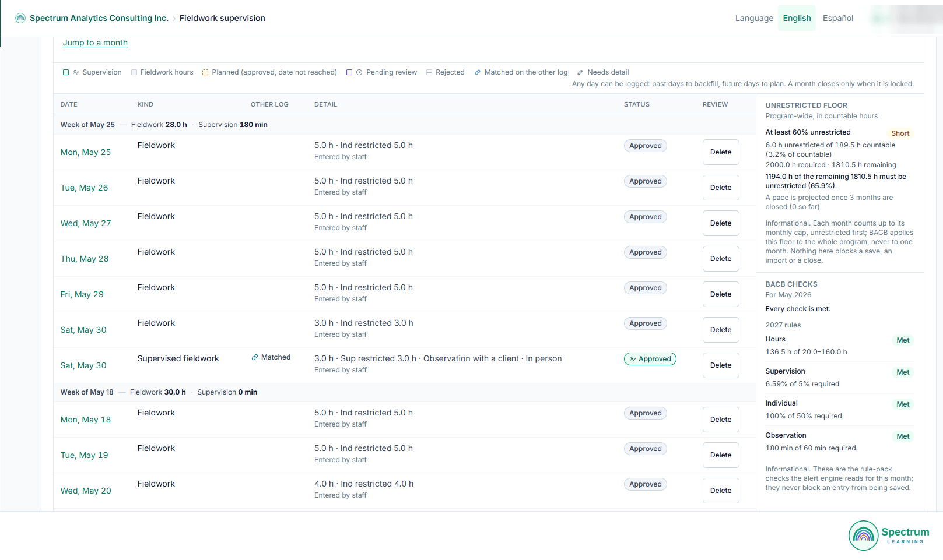Click the Supervised fieldwork kind label
Image resolution: width=943 pixels, height=560 pixels.
(x=178, y=358)
